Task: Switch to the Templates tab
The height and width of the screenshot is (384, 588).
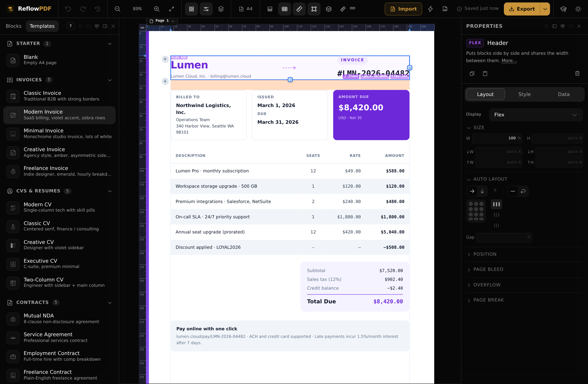Action: [x=42, y=26]
